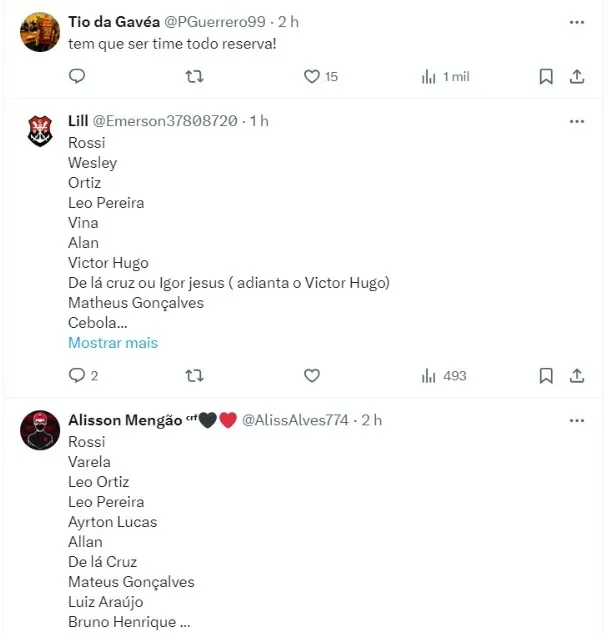
Task: Click Alisson Mengão's profile picture
Action: (x=40, y=431)
